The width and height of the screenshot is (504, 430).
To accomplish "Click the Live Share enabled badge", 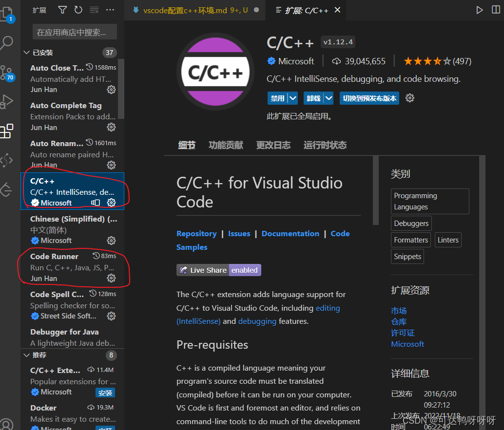I will pyautogui.click(x=218, y=270).
